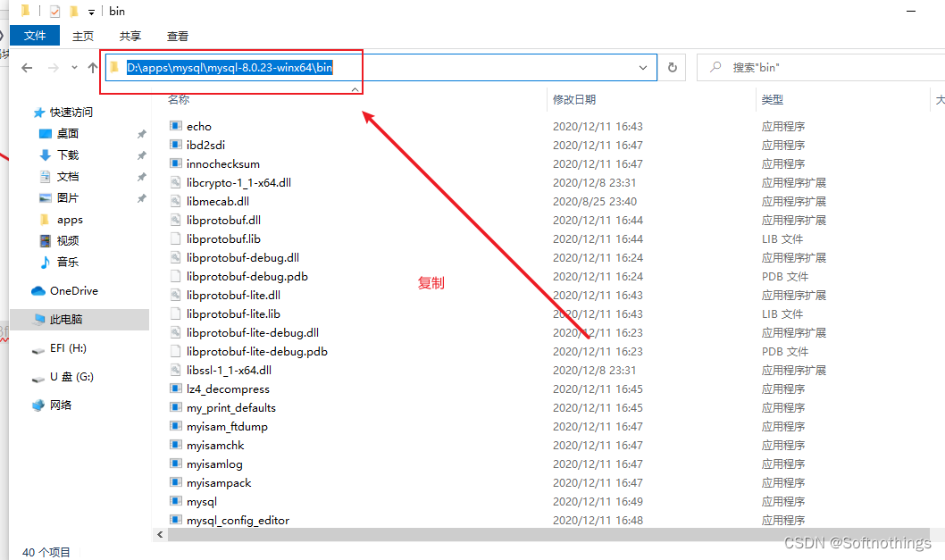This screenshot has height=560, width=945.
Task: Unpin 桌面 pin icon
Action: tap(141, 134)
